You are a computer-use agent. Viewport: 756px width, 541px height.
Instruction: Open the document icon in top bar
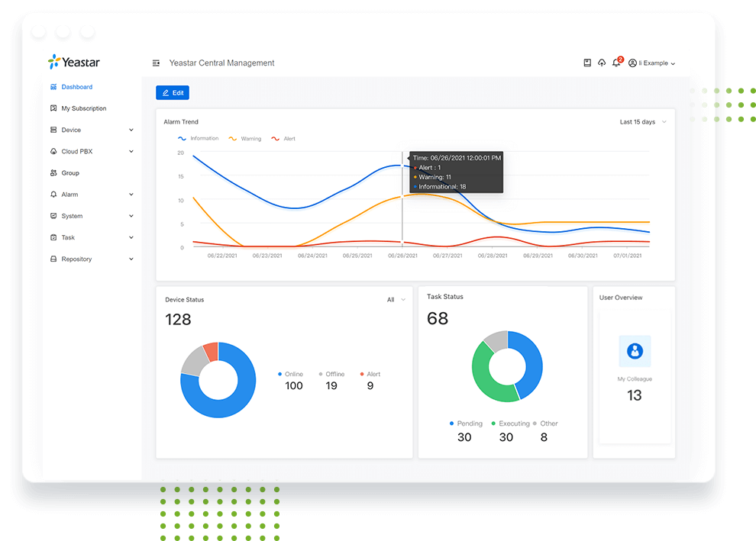tap(587, 63)
